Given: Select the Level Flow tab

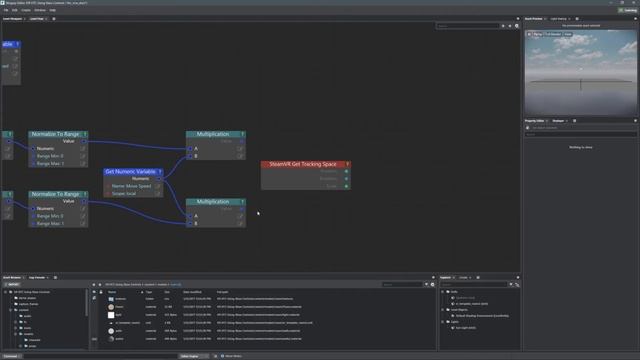Looking at the screenshot, I should coord(37,19).
